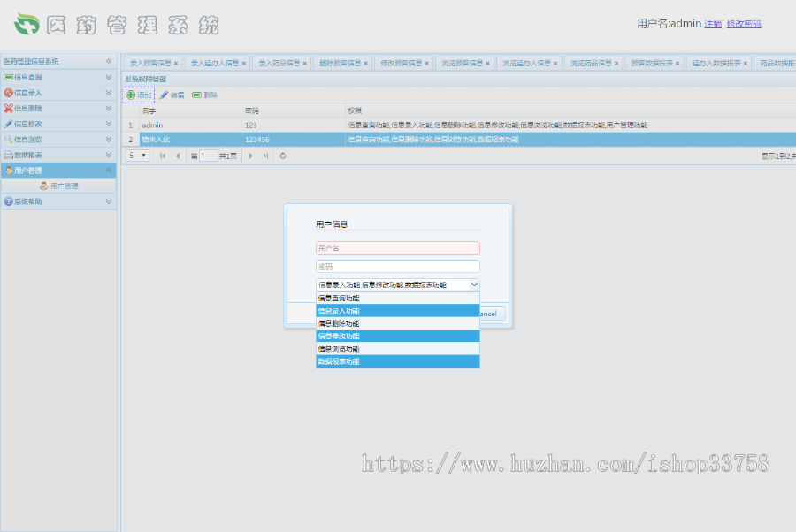Switch to the 录入经办人信息 tab
Screen dimensions: 796x532
(217, 63)
